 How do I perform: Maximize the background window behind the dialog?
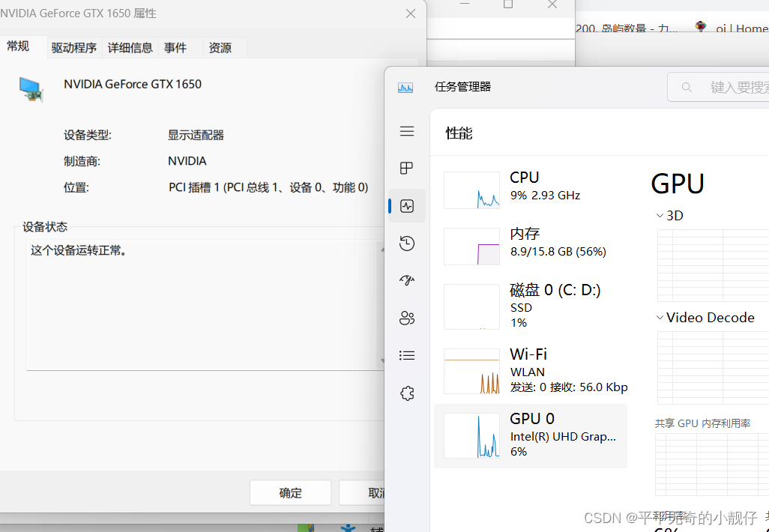(508, 4)
